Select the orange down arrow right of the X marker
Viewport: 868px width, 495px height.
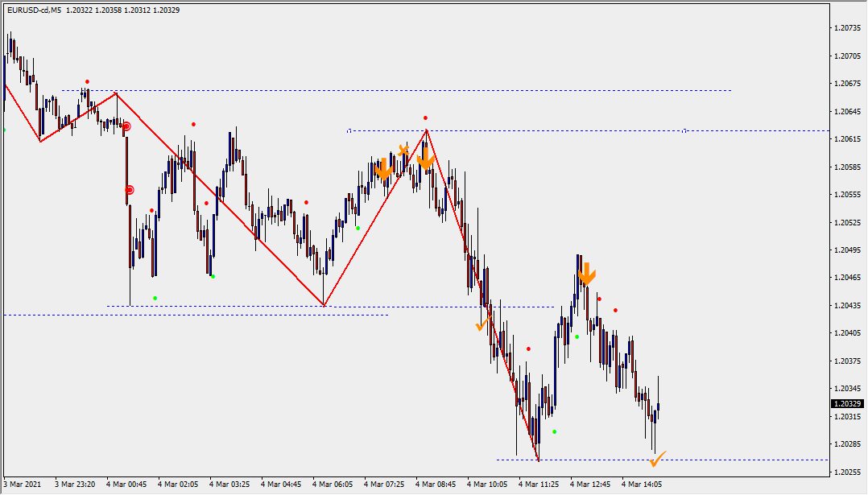coord(426,159)
